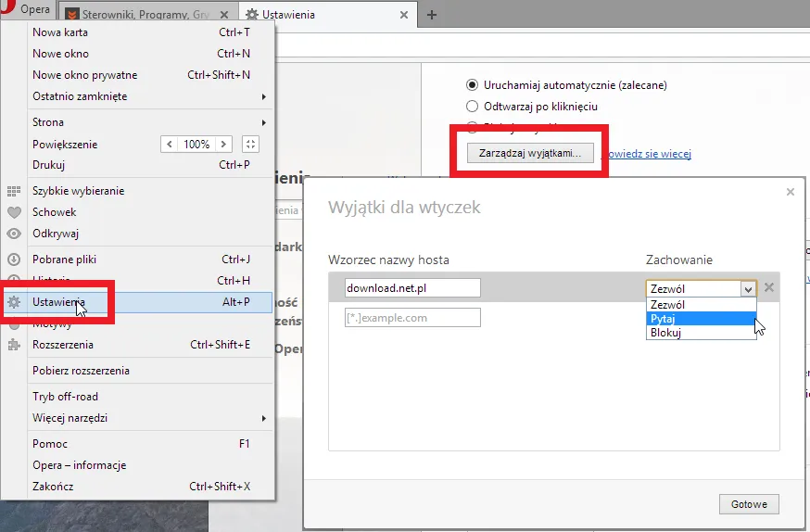The height and width of the screenshot is (532, 810).
Task: Open a new tab with plus button
Action: (x=432, y=15)
